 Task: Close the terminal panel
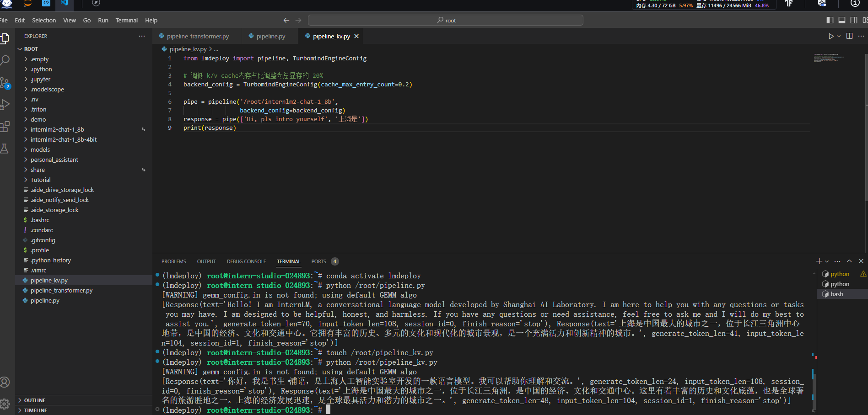tap(861, 261)
